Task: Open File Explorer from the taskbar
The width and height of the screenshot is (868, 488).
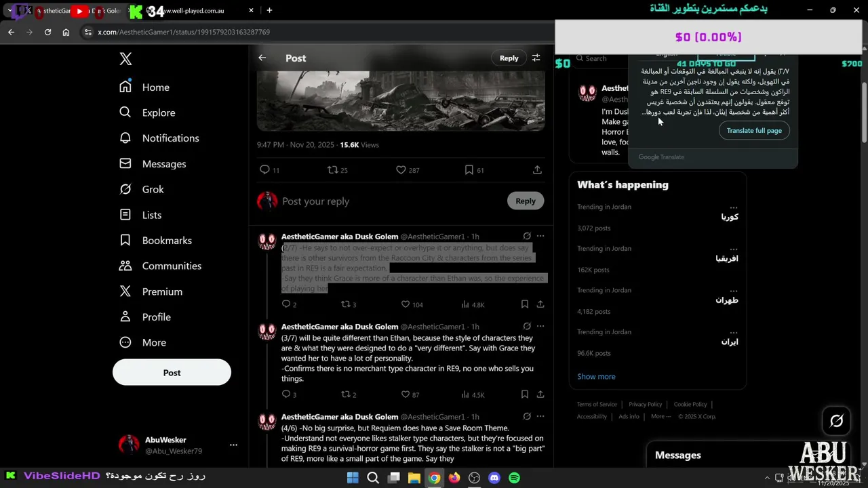Action: 414,478
